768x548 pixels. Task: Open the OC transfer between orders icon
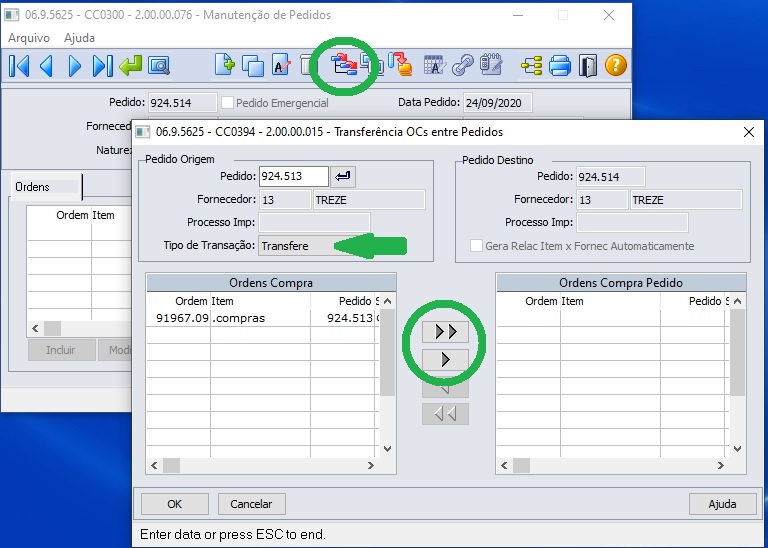[x=343, y=65]
